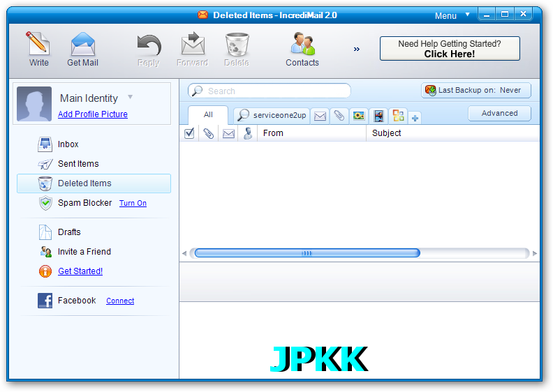Minimize the IncrediMail window
This screenshot has width=553, height=392.
[487, 15]
